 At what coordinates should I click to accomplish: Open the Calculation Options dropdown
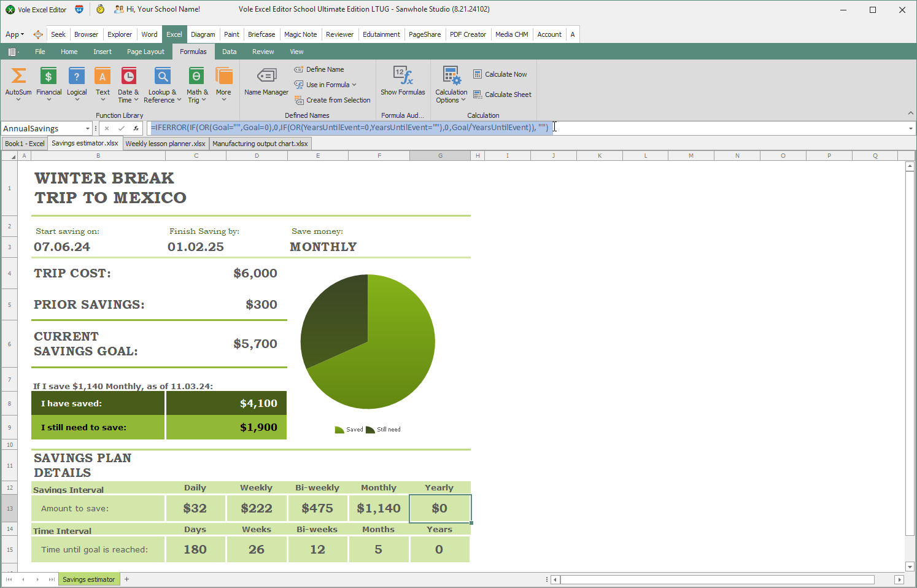[x=451, y=84]
